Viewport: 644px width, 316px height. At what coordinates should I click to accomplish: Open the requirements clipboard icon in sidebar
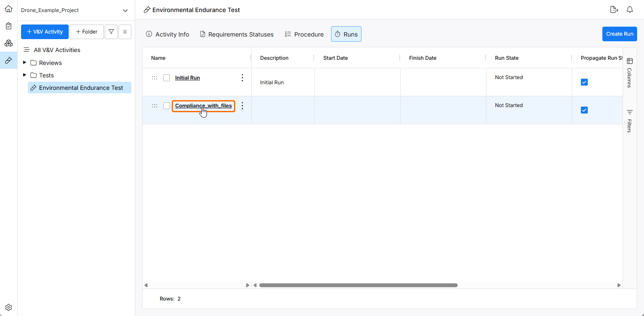[x=9, y=26]
